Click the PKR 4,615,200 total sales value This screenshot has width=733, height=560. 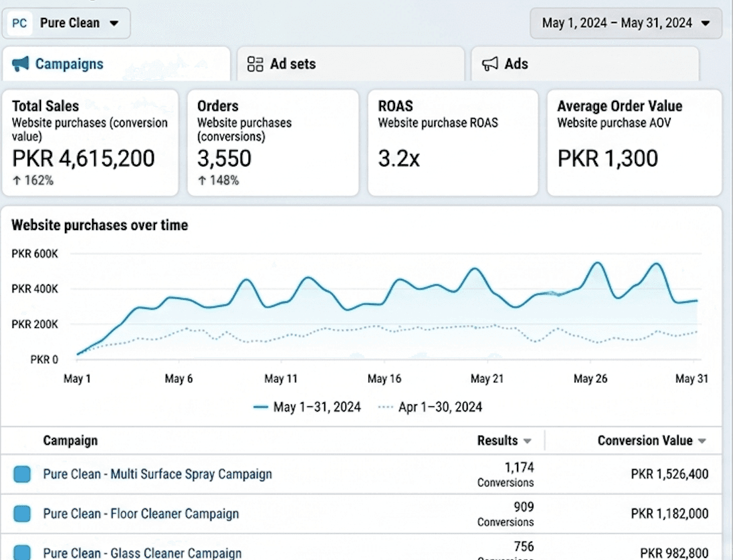[84, 158]
